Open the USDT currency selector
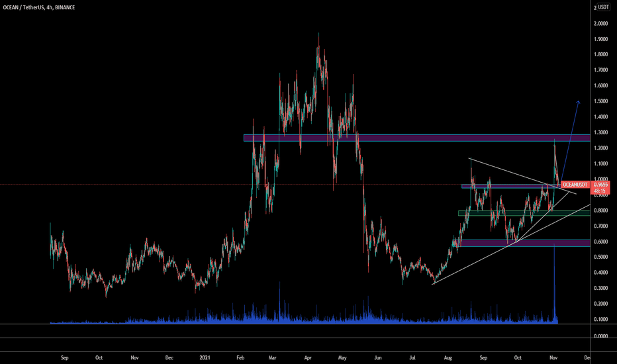Viewport: 617px width, 364px height. click(603, 7)
